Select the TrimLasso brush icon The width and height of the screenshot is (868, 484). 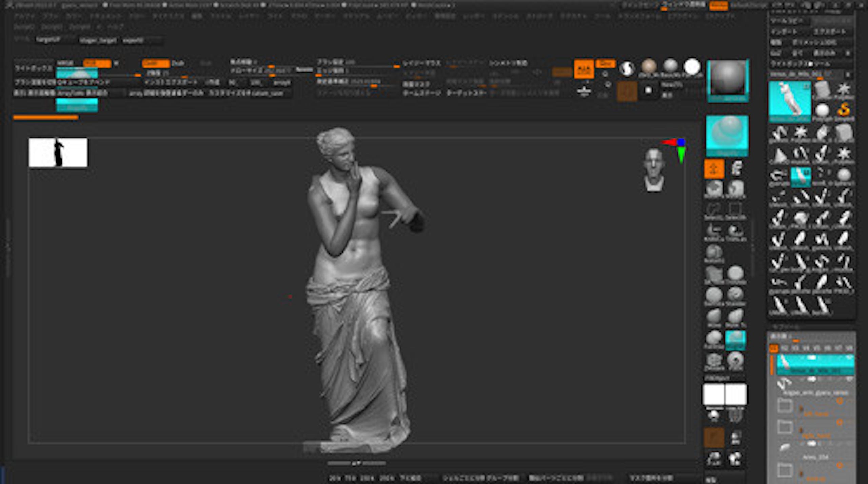(x=735, y=233)
